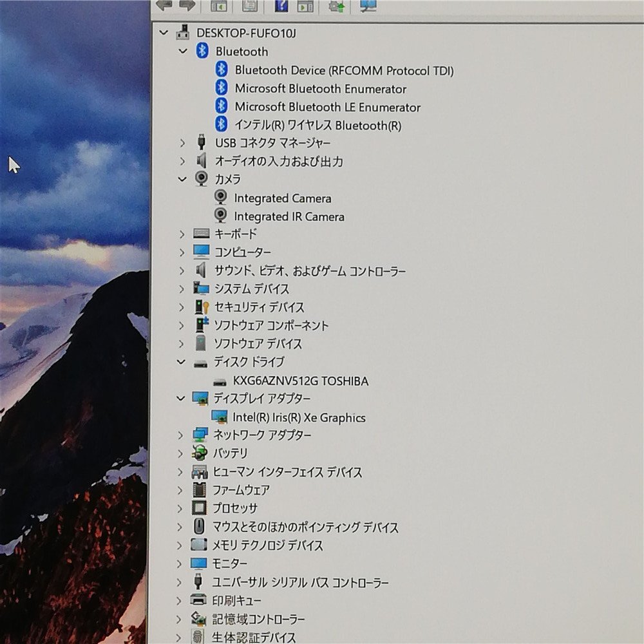
Task: Click the icon of Bluetooth Device (RFCOMM Protocol TDI)
Action: [222, 69]
